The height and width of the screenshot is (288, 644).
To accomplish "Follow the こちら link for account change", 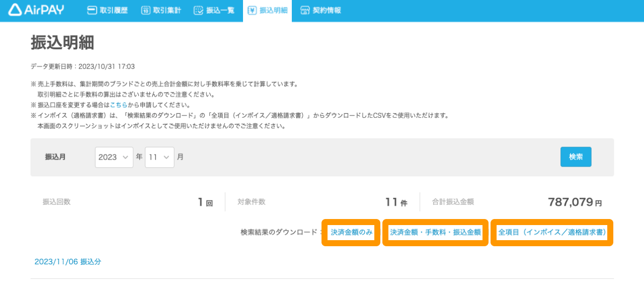I will (119, 105).
